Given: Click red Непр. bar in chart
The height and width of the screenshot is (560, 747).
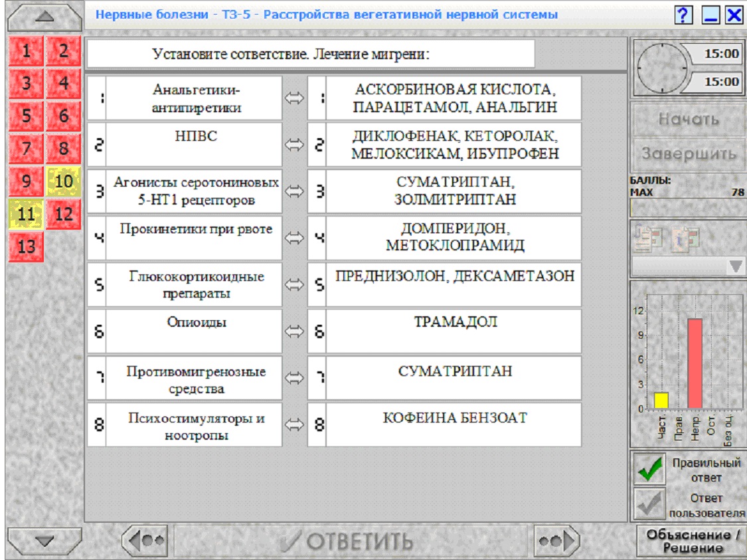Looking at the screenshot, I should pyautogui.click(x=695, y=363).
